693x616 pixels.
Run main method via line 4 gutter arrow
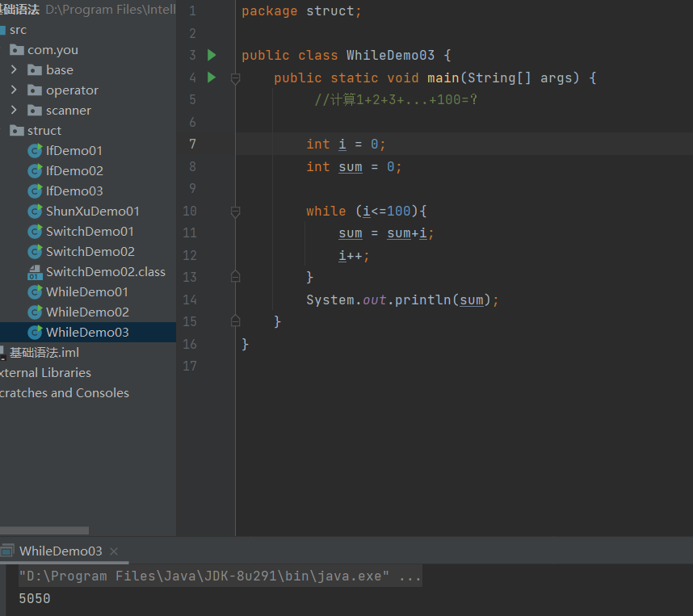(212, 78)
